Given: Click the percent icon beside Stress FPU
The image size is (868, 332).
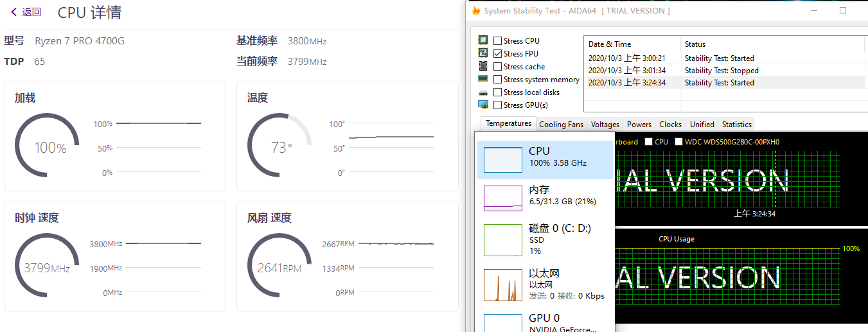Looking at the screenshot, I should pyautogui.click(x=483, y=53).
